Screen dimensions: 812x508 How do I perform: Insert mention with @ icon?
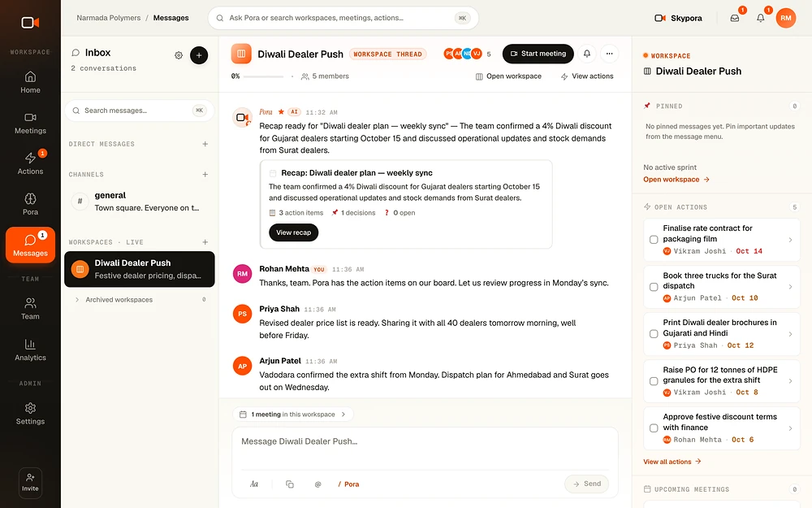[318, 484]
